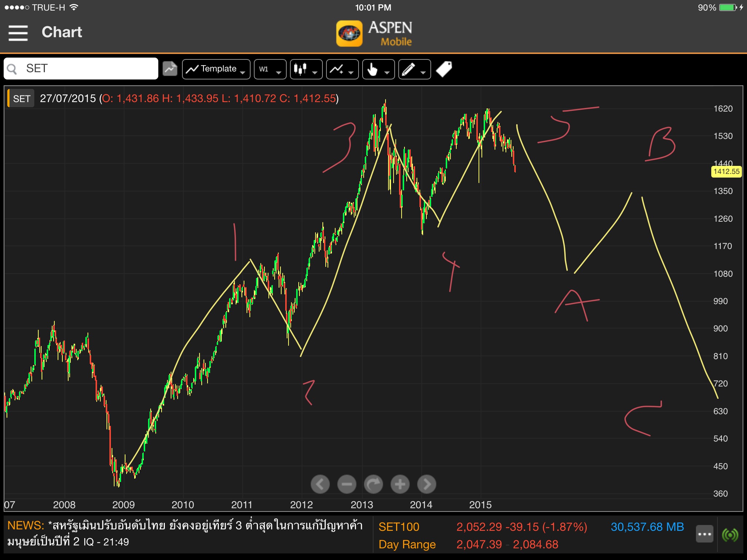Open the hamburger menu
The image size is (747, 560).
[18, 33]
